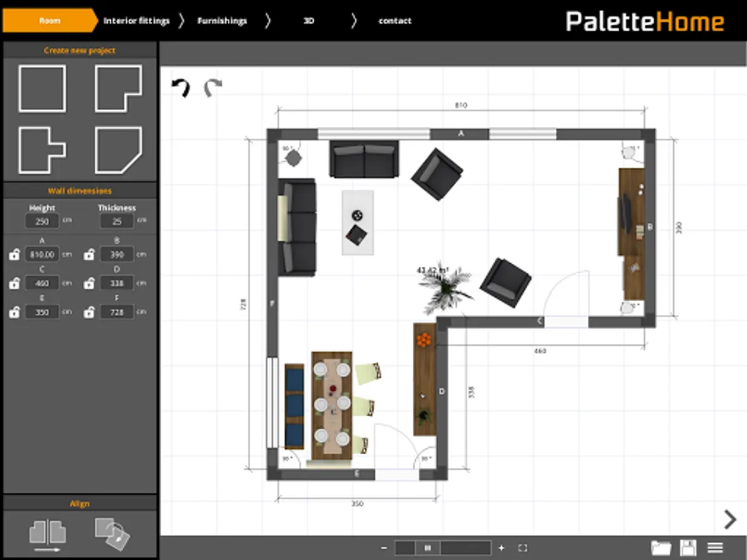The height and width of the screenshot is (560, 747).
Task: Select the square room shape template
Action: tap(42, 89)
